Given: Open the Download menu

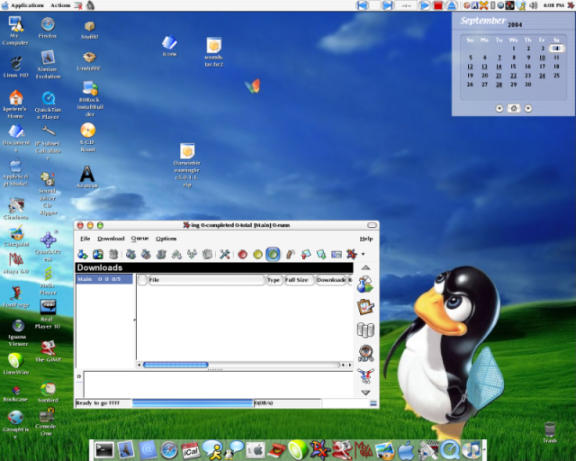Looking at the screenshot, I should [x=111, y=238].
